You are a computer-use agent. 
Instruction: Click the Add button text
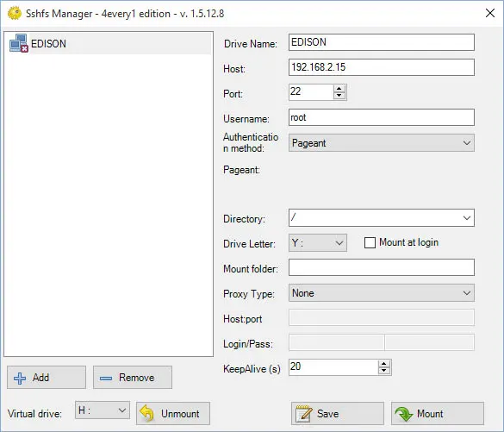click(x=40, y=378)
